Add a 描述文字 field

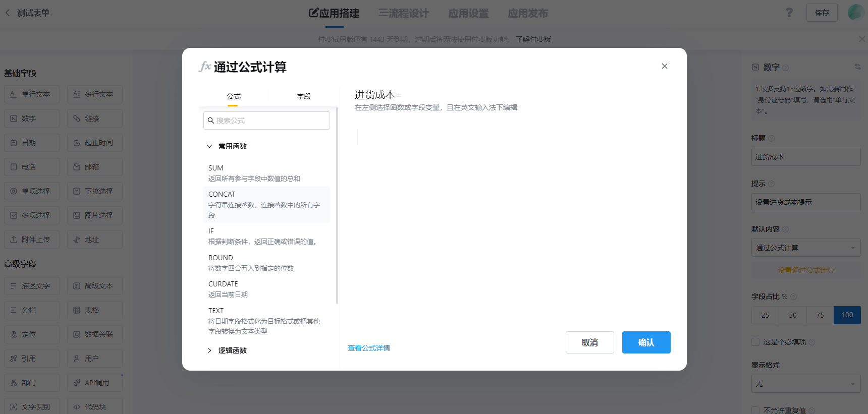[32, 286]
